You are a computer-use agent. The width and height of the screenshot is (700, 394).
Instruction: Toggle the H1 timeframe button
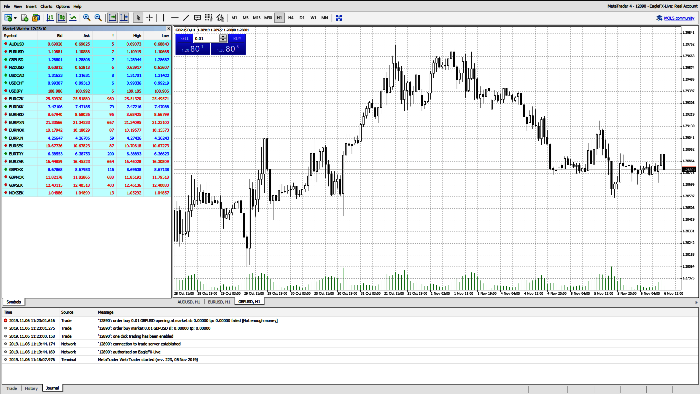coord(279,17)
